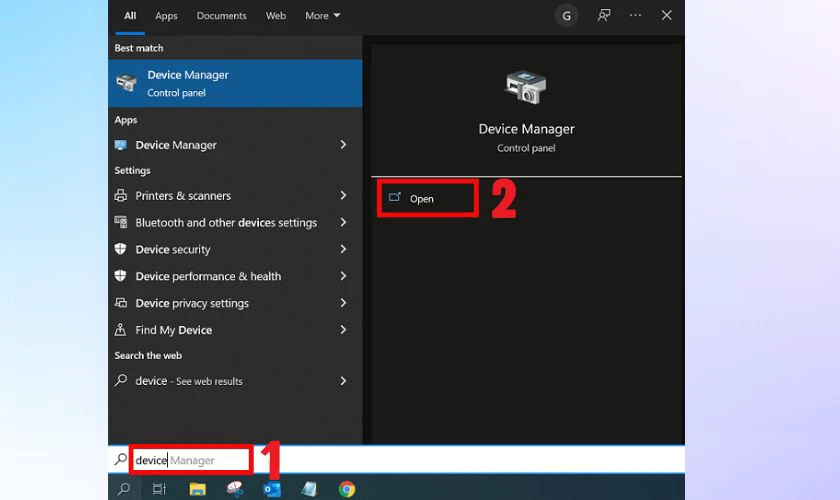Screen dimensions: 840x500
Task: Open the Snipping tool taskbar icon
Action: [x=235, y=489]
